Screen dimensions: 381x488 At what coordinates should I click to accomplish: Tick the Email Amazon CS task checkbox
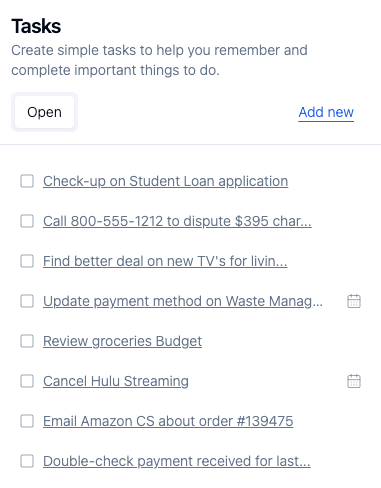click(x=27, y=421)
